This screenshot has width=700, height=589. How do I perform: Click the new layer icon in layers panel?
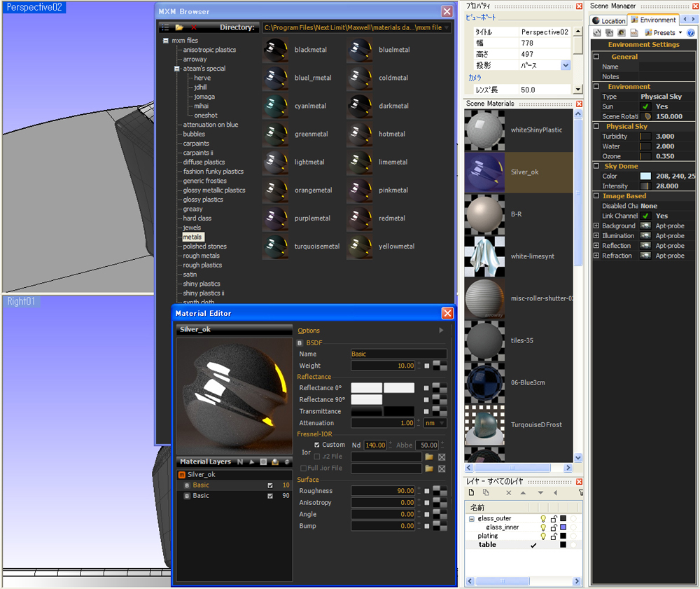[472, 493]
